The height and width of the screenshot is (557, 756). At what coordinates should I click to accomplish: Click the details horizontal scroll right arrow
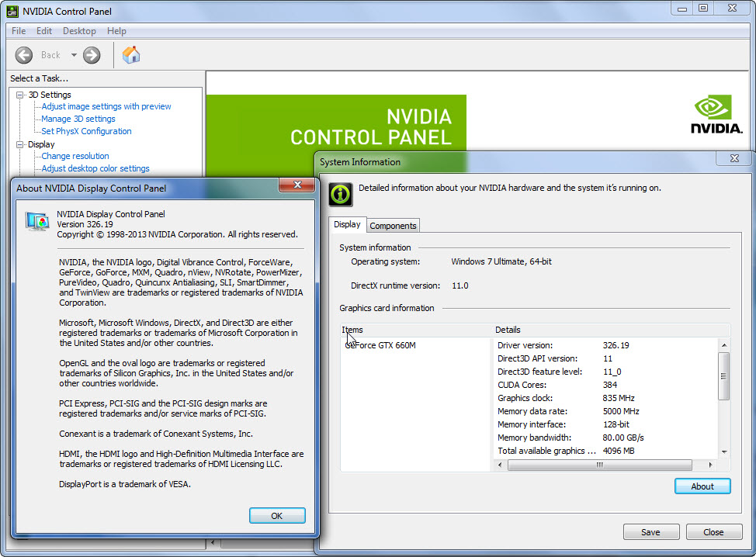(x=710, y=465)
